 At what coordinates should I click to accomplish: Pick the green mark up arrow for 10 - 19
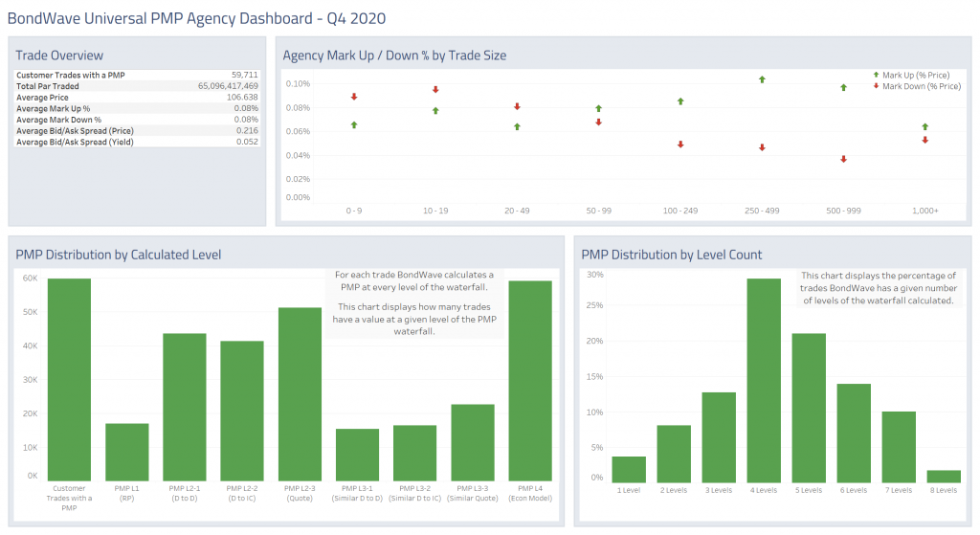pyautogui.click(x=435, y=111)
